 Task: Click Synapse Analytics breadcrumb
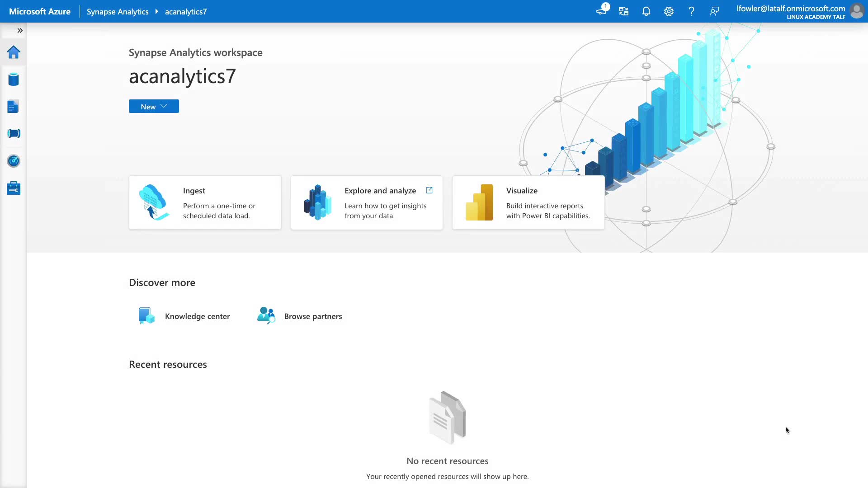(118, 12)
